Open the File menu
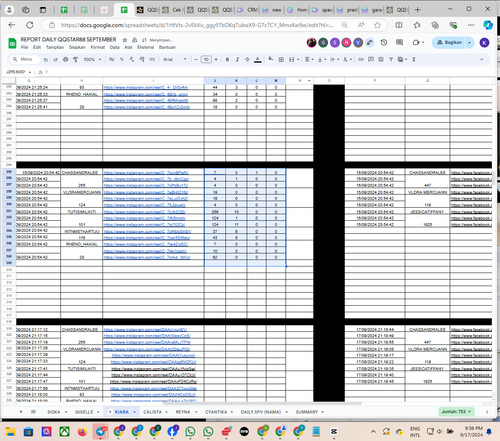 coord(24,47)
